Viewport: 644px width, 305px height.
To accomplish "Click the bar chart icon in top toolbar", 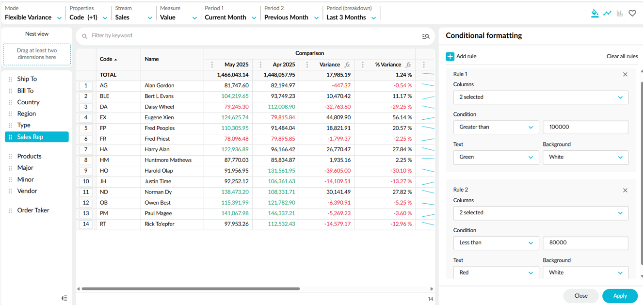I will tap(620, 13).
